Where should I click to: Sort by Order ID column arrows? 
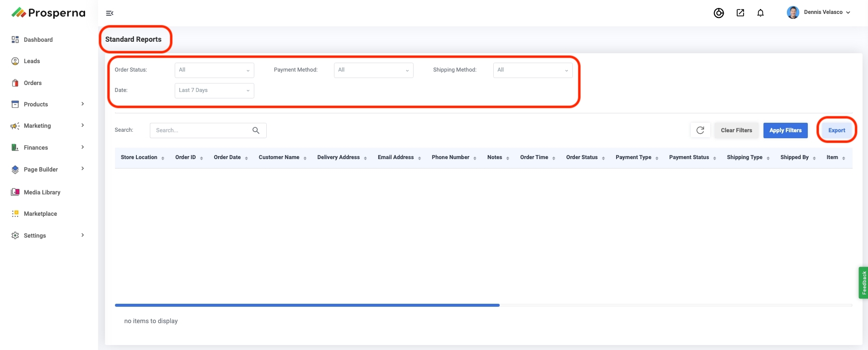(202, 158)
